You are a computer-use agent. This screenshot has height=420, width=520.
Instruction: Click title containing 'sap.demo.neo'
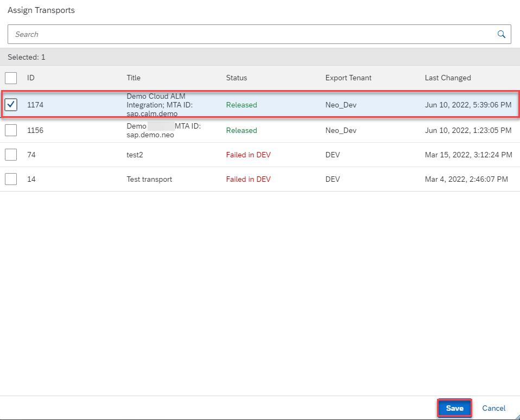pyautogui.click(x=163, y=130)
